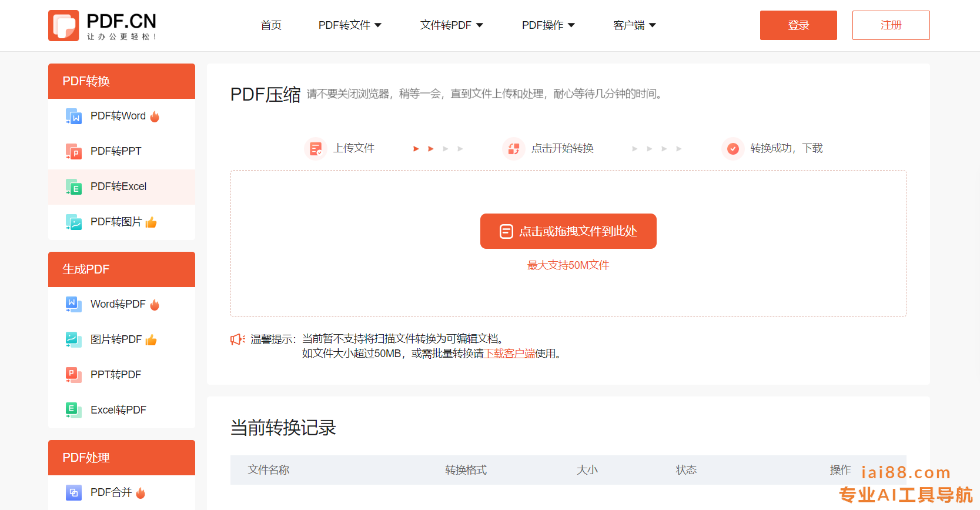980x510 pixels.
Task: Click the PDF转PPT red document icon
Action: 73,152
